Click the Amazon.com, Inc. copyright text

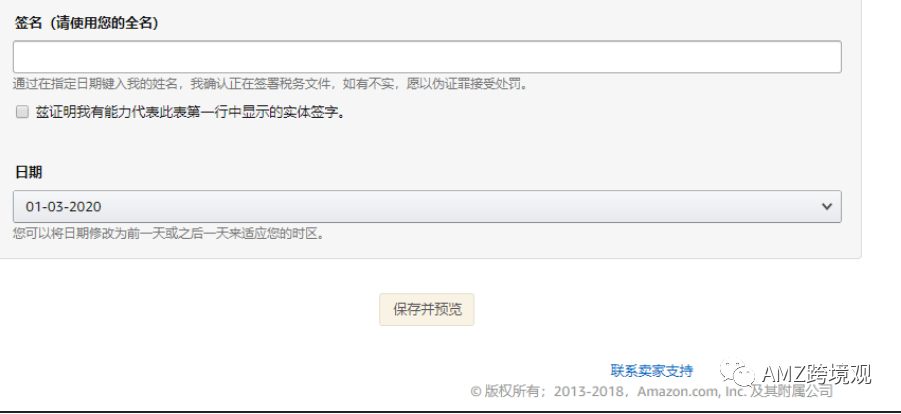click(x=691, y=392)
